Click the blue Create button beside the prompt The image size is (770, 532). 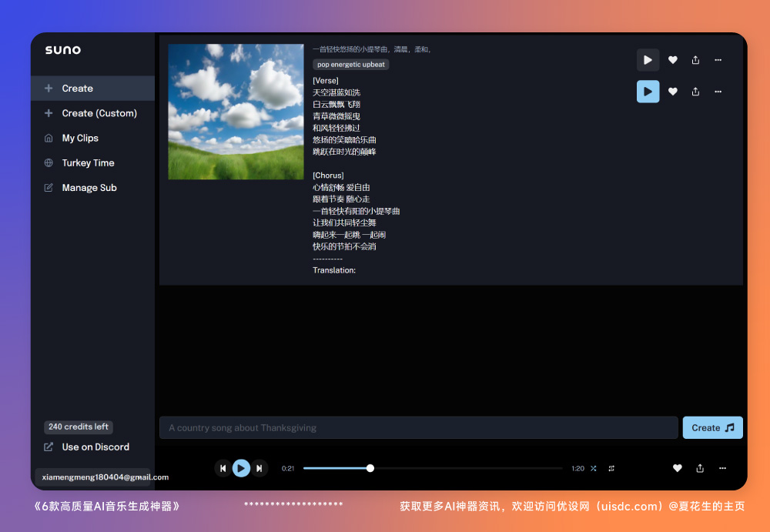pos(712,428)
